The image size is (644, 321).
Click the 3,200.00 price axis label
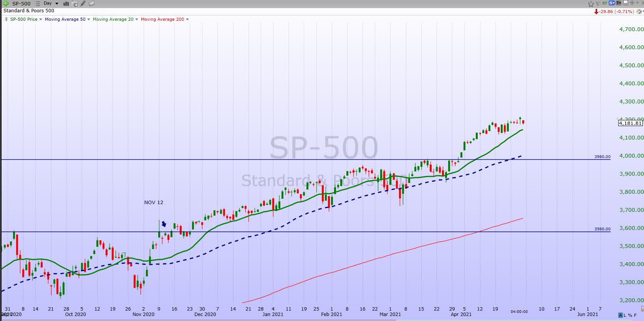click(631, 300)
